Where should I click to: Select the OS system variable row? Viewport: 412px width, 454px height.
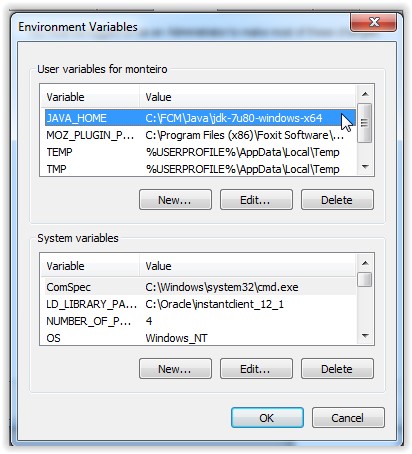(x=200, y=338)
